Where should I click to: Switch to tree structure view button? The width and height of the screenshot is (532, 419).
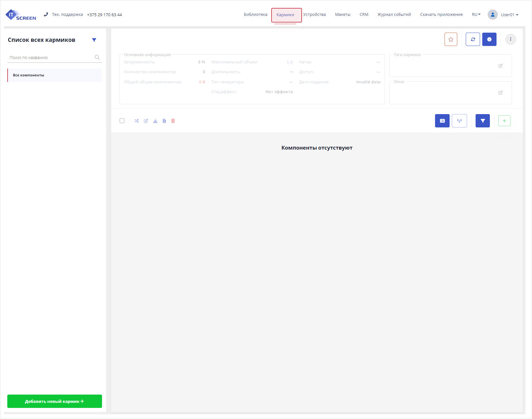459,121
